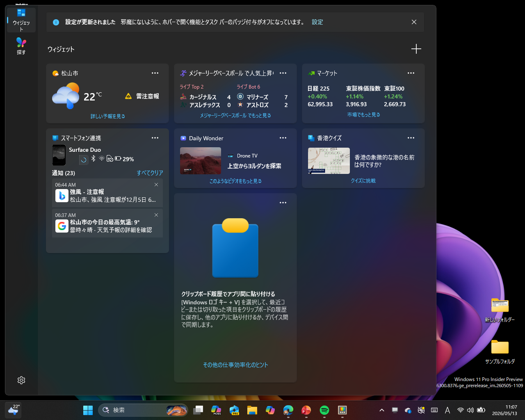Click すべてクリア to clear notifications
Screen dimensions: 525x420
click(x=150, y=173)
